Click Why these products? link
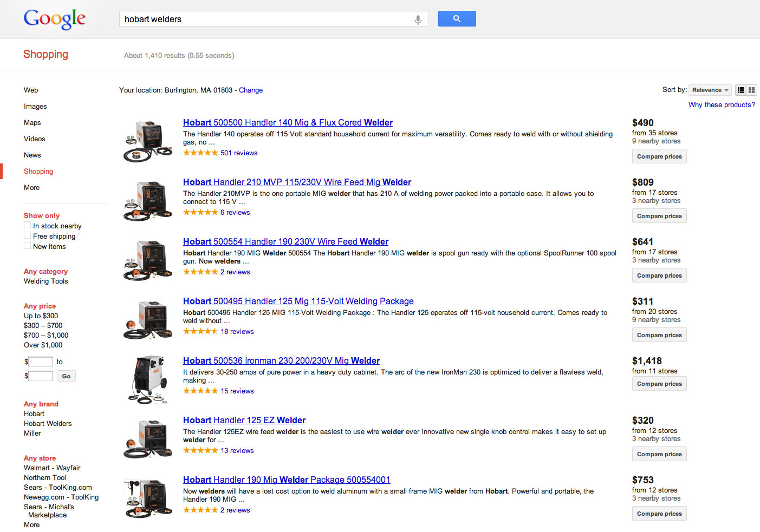 pyautogui.click(x=722, y=105)
